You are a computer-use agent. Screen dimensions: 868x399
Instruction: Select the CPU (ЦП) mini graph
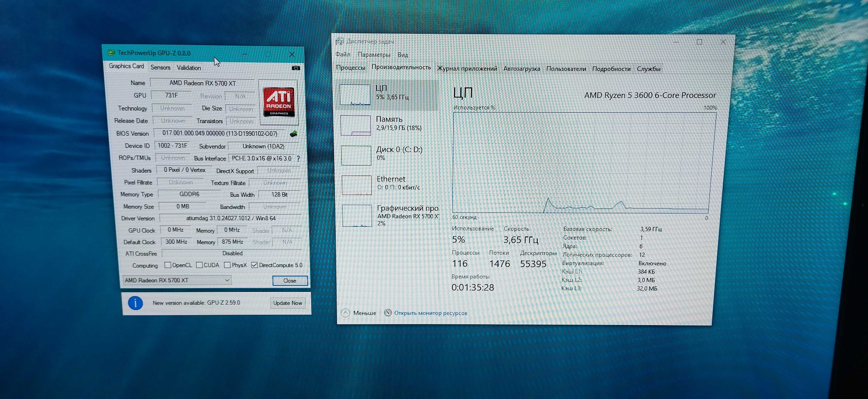[355, 95]
